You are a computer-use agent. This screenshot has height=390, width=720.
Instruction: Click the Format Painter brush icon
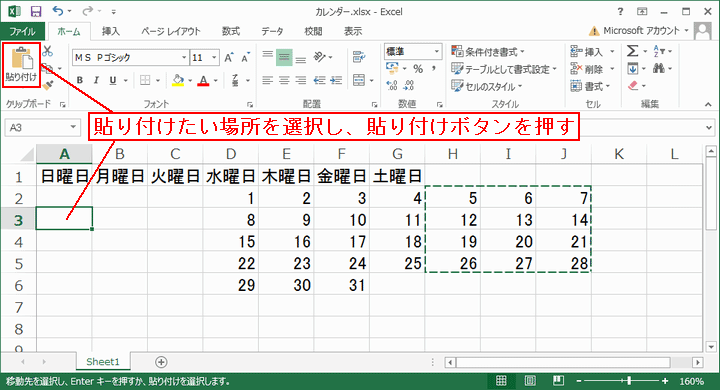coord(47,85)
